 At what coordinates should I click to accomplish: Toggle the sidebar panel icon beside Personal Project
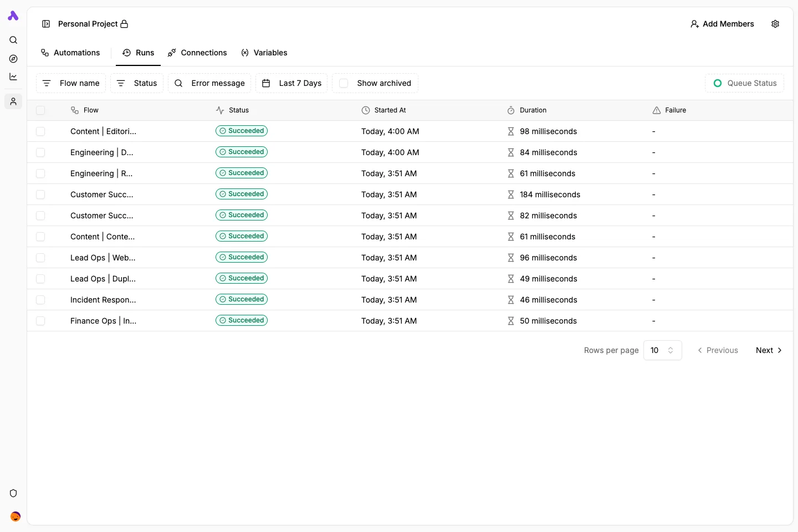(46, 24)
